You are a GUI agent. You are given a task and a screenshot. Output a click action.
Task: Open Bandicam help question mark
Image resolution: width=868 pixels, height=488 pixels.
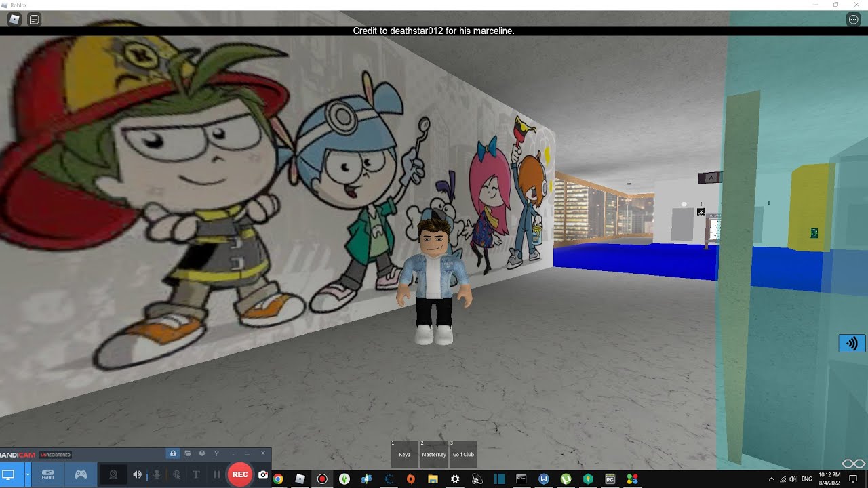(216, 453)
